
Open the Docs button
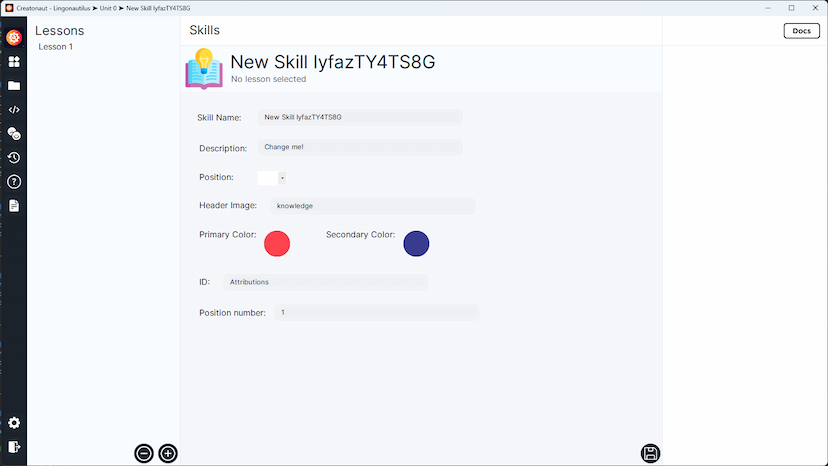pyautogui.click(x=801, y=31)
